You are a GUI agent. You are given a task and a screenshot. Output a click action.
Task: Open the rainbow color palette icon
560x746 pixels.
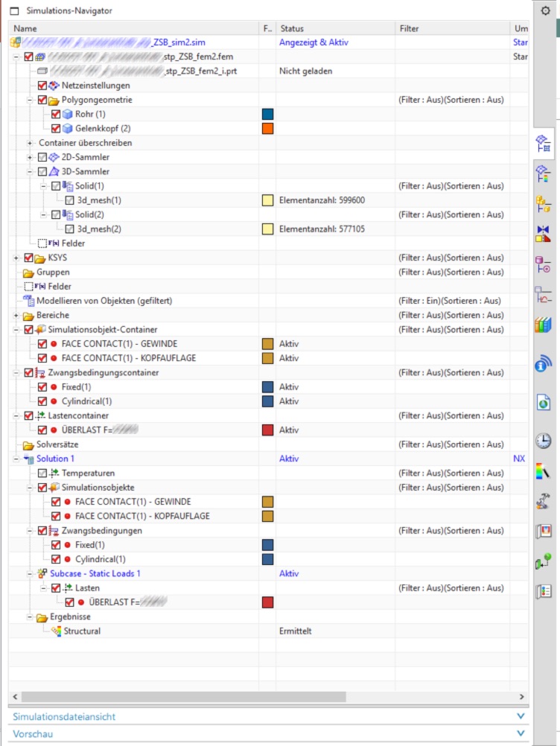544,471
